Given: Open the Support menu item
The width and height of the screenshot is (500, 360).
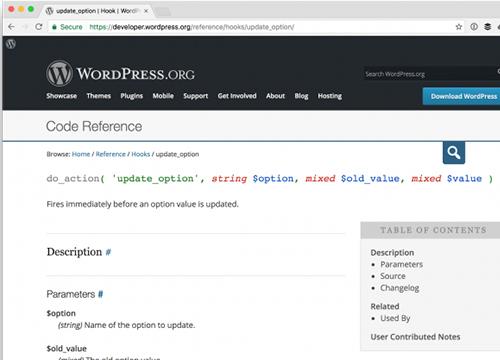Looking at the screenshot, I should 196,96.
